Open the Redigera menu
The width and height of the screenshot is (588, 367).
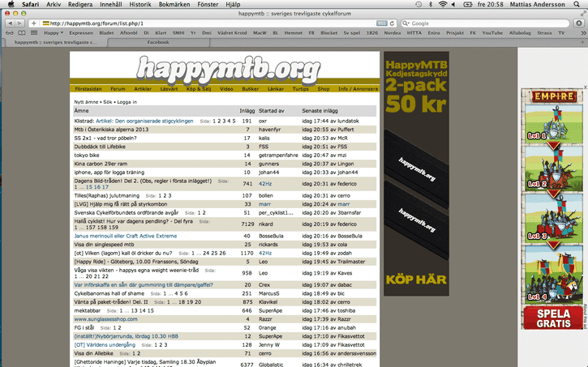pyautogui.click(x=80, y=4)
